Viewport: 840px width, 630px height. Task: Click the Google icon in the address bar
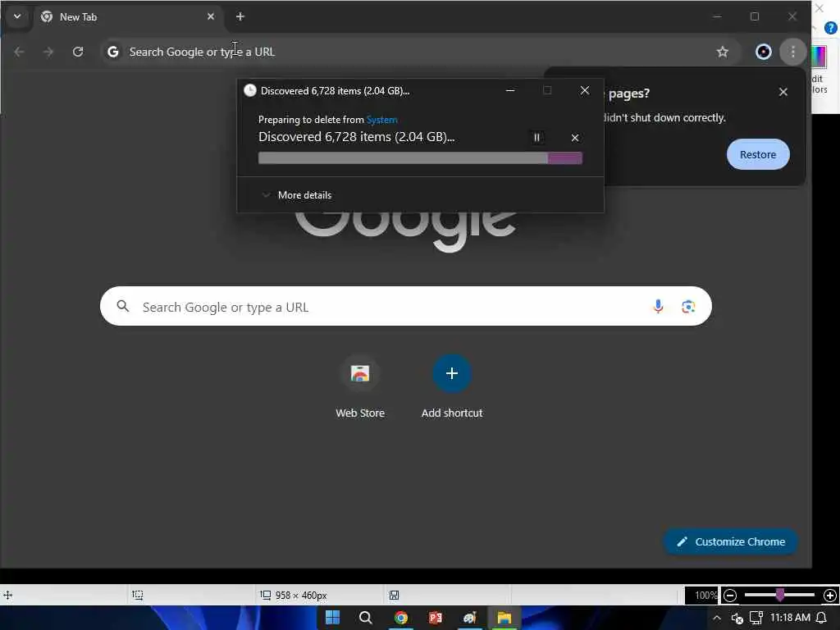[113, 52]
